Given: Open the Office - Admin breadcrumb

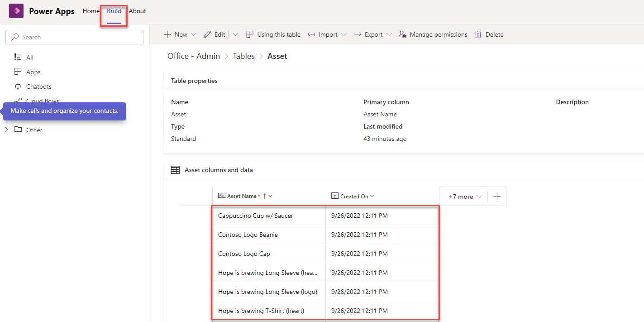Looking at the screenshot, I should click(194, 56).
